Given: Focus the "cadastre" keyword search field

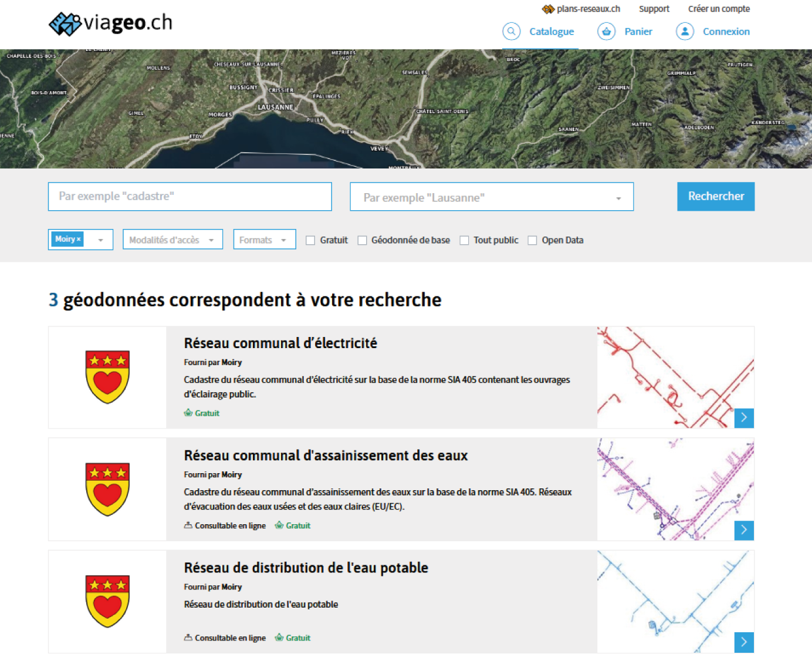Looking at the screenshot, I should [190, 196].
